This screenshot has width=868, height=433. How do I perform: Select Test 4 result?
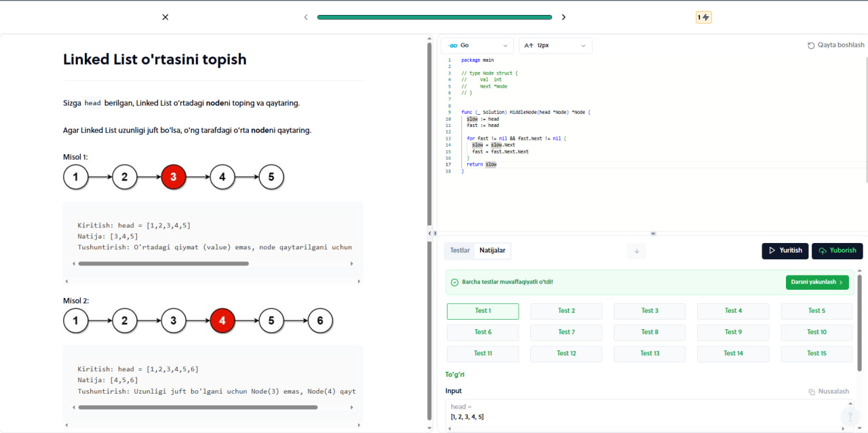[x=733, y=311]
